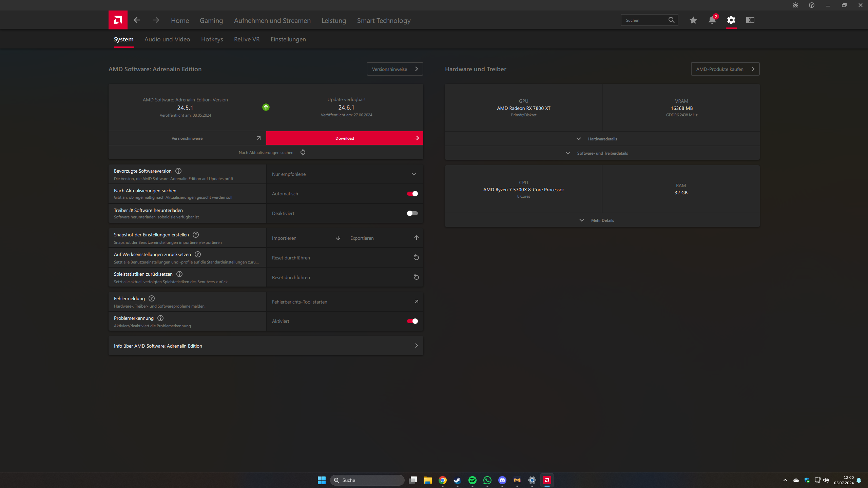Expand Hardwaredetails section

pyautogui.click(x=602, y=139)
